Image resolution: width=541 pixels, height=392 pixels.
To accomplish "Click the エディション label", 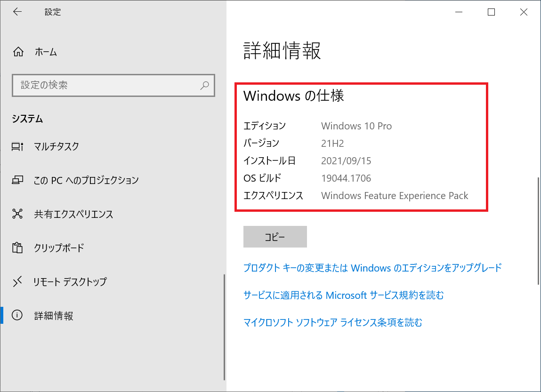I will [265, 126].
